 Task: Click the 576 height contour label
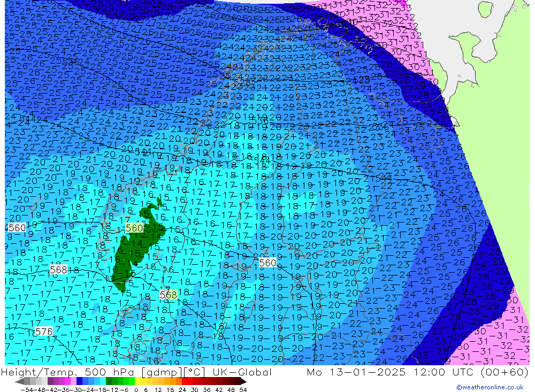[44, 332]
